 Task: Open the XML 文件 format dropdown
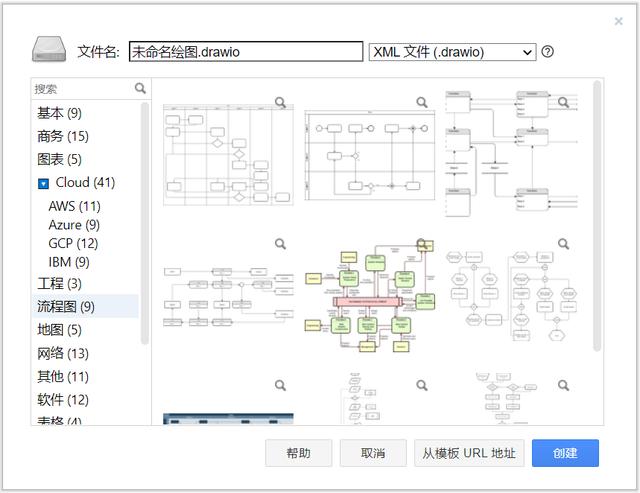click(453, 52)
